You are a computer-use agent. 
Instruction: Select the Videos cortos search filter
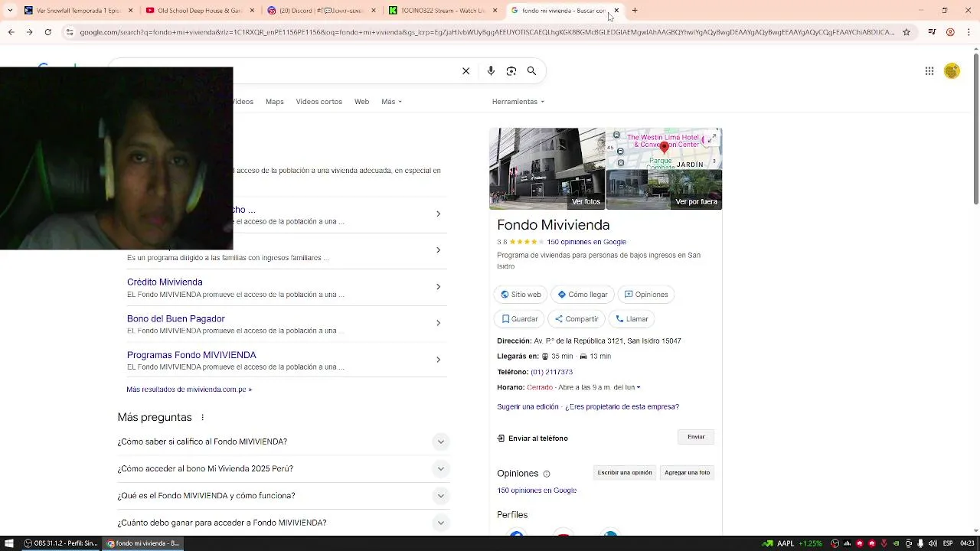click(319, 102)
